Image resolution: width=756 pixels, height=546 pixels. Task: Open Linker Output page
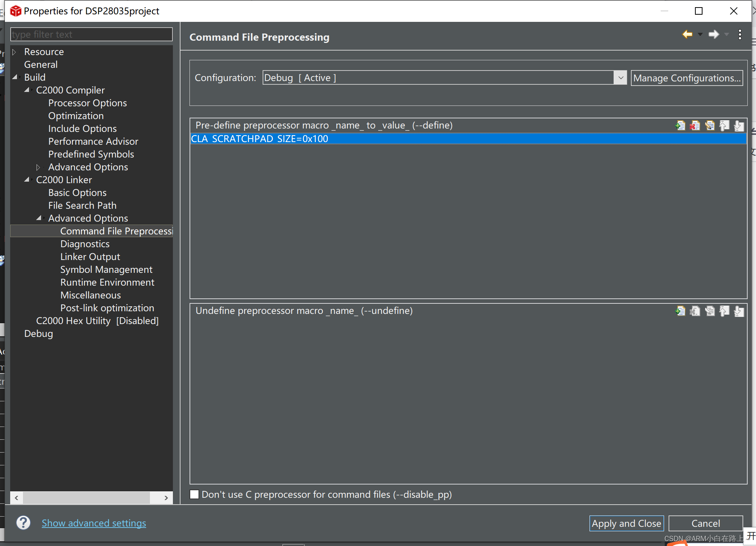coord(90,257)
